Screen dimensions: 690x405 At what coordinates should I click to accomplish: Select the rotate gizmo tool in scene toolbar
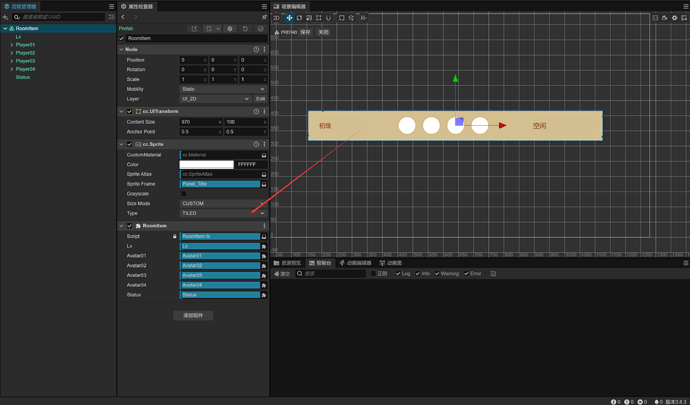click(x=299, y=18)
